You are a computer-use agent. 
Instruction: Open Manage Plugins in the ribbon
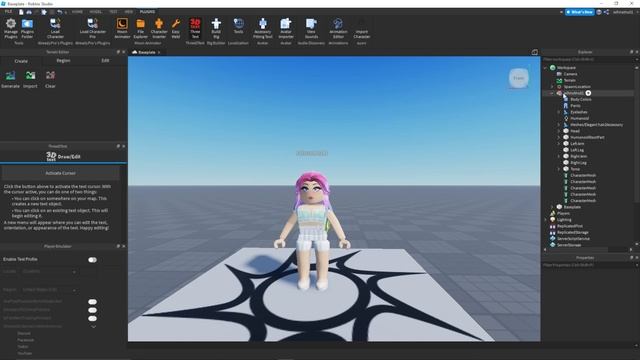[x=11, y=28]
